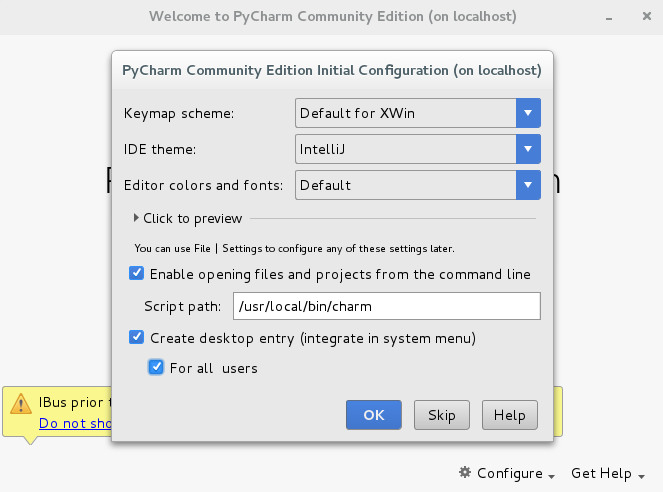This screenshot has width=663, height=492.
Task: Click the Script path label
Action: pyautogui.click(x=183, y=306)
